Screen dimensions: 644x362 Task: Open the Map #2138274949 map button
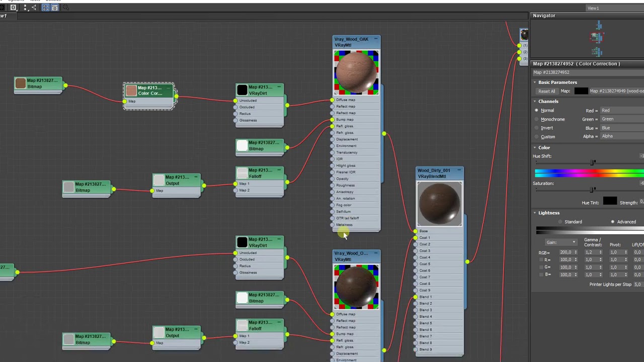click(616, 91)
